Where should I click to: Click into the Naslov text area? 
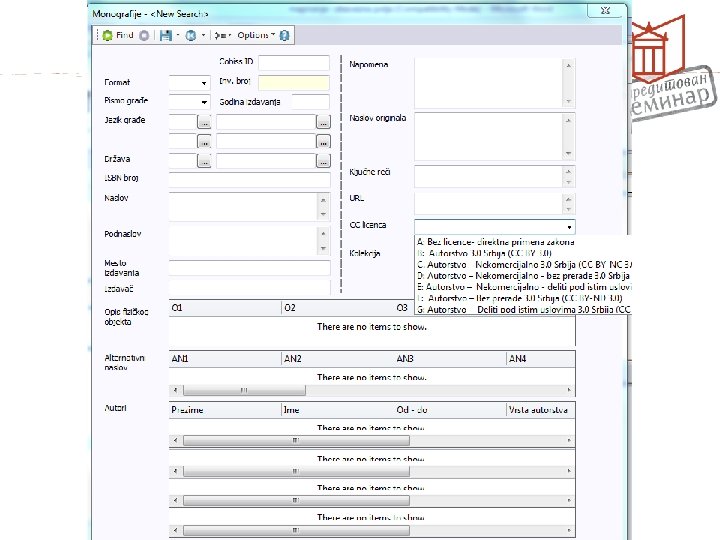243,207
